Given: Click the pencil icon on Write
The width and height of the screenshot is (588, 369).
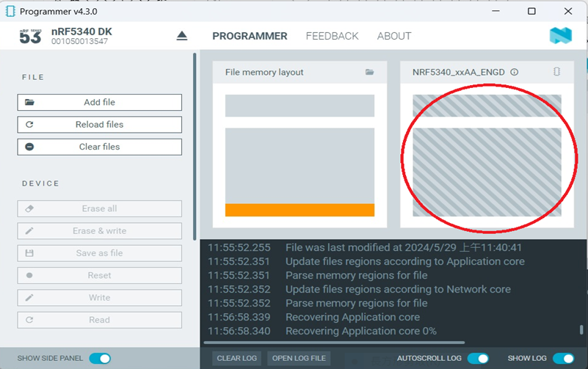Looking at the screenshot, I should point(29,298).
